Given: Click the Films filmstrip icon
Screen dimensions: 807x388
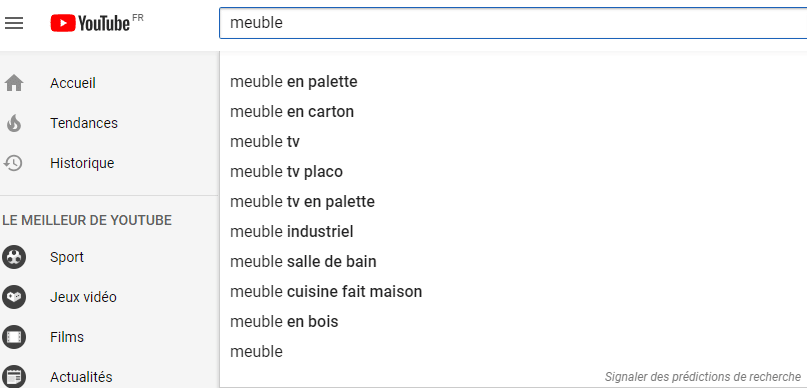Looking at the screenshot, I should [x=13, y=338].
